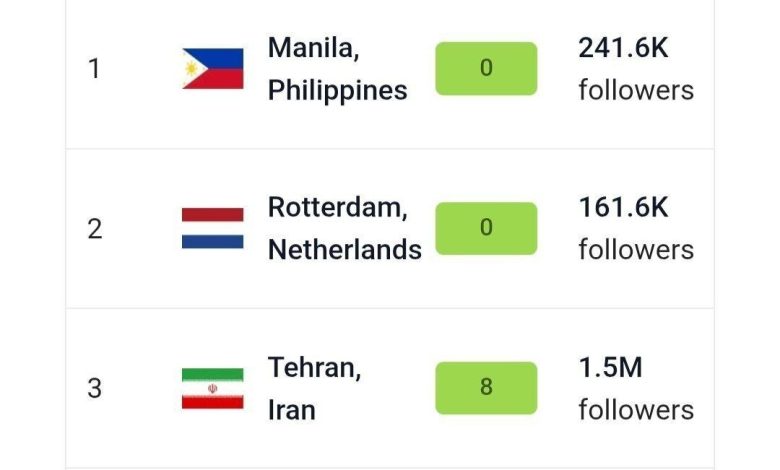Open the Tehran city name
The height and width of the screenshot is (470, 780).
[x=314, y=368]
